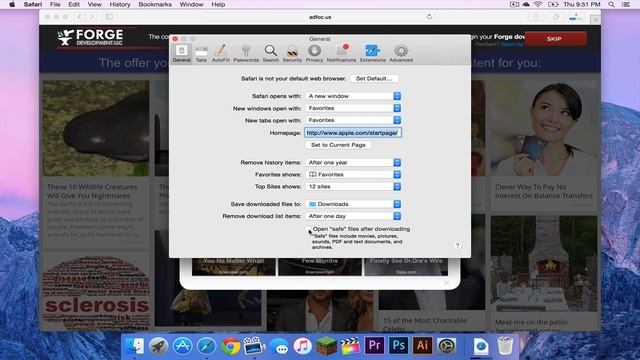Expand the Safari opens with dropdown
Screen dimensions: 640x360
pos(353,96)
